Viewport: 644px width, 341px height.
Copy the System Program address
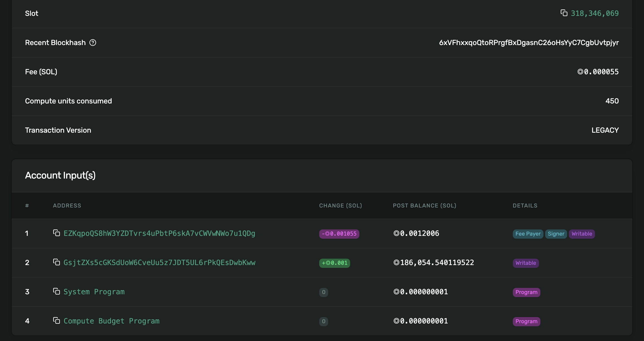(57, 291)
